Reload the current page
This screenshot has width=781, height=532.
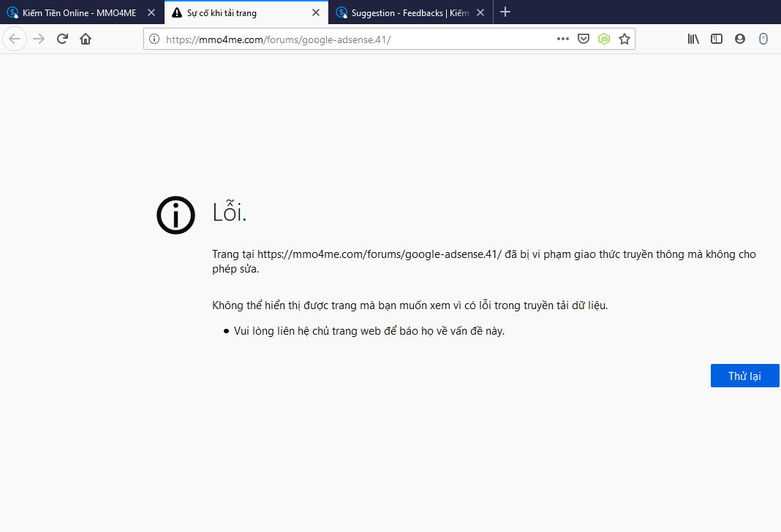click(x=62, y=39)
